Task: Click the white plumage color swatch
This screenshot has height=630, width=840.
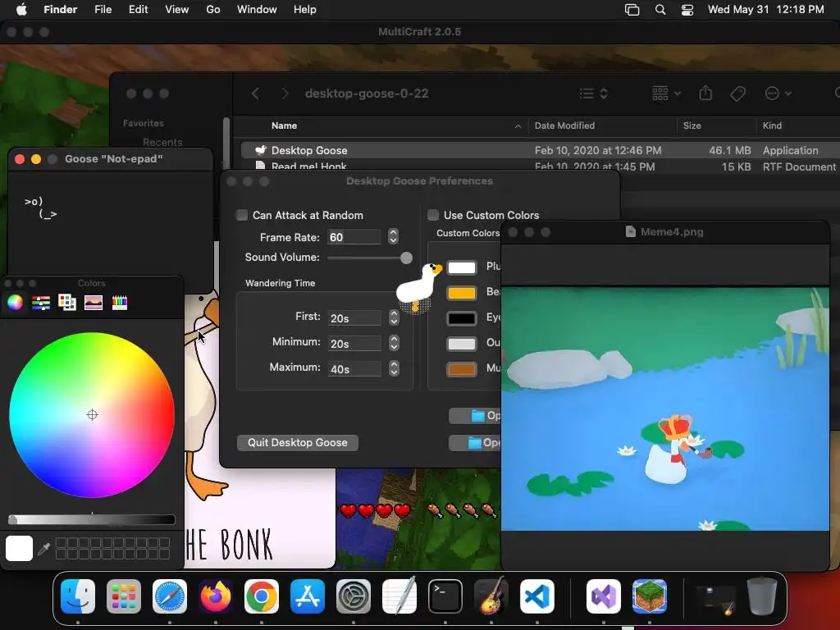Action: (461, 267)
